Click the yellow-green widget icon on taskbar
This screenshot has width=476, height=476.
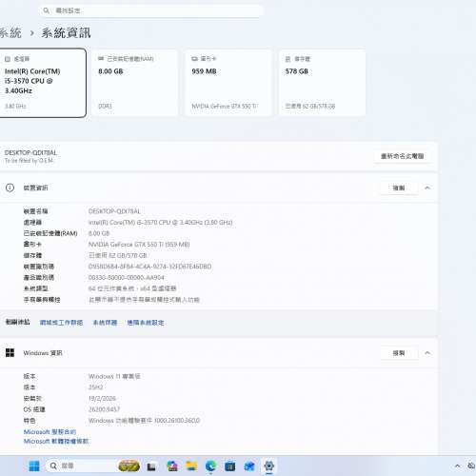[129, 466]
